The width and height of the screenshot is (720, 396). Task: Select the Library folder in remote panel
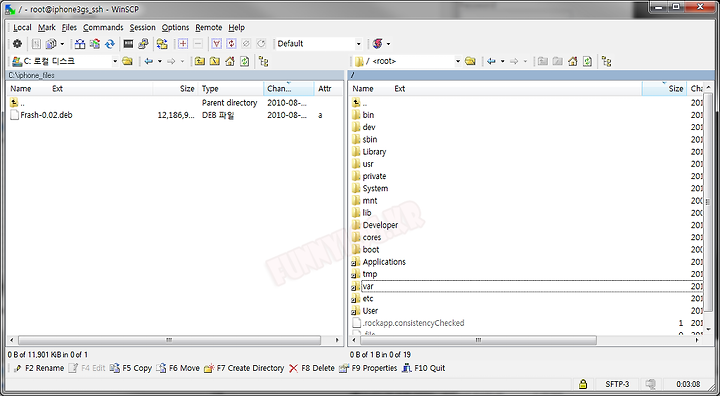tap(374, 152)
